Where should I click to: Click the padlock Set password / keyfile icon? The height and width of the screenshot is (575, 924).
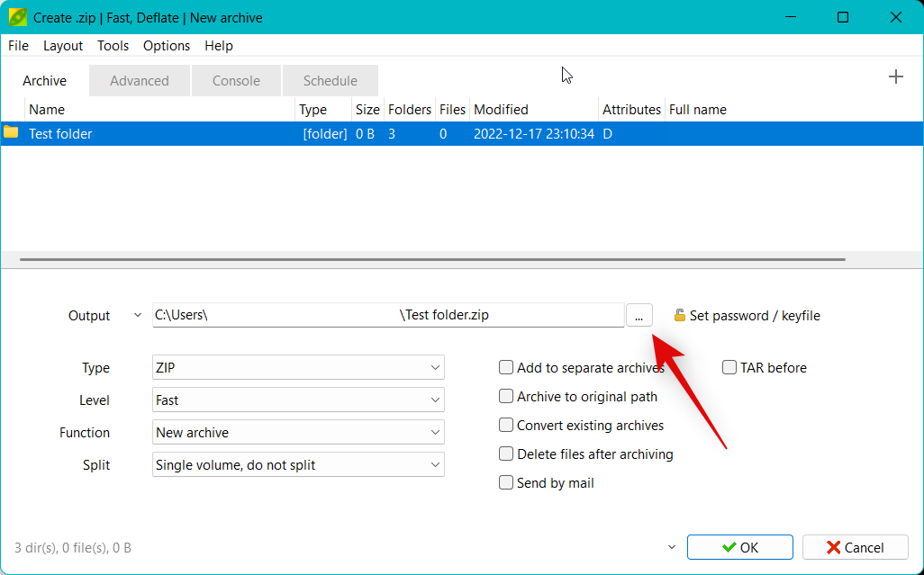tap(680, 316)
